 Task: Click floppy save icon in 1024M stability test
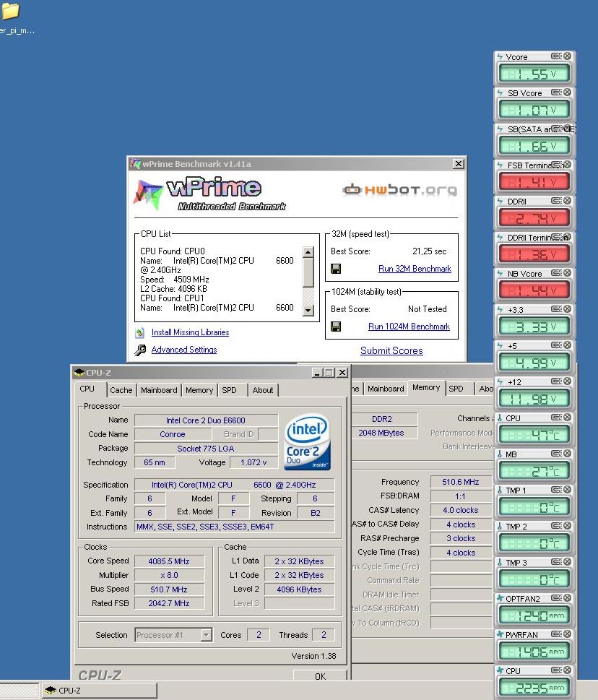coord(336,327)
